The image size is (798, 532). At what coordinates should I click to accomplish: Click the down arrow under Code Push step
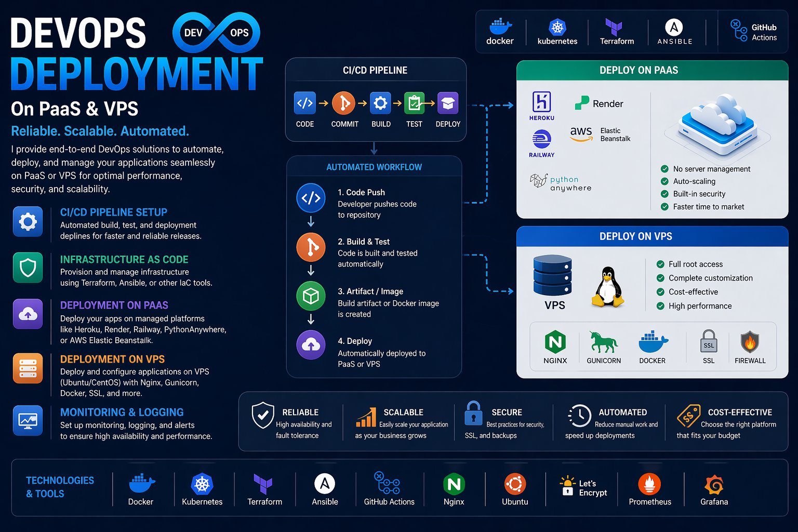point(311,221)
